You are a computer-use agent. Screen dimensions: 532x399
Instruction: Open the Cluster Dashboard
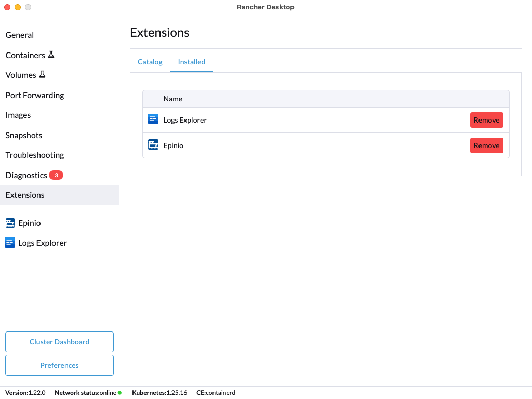59,342
